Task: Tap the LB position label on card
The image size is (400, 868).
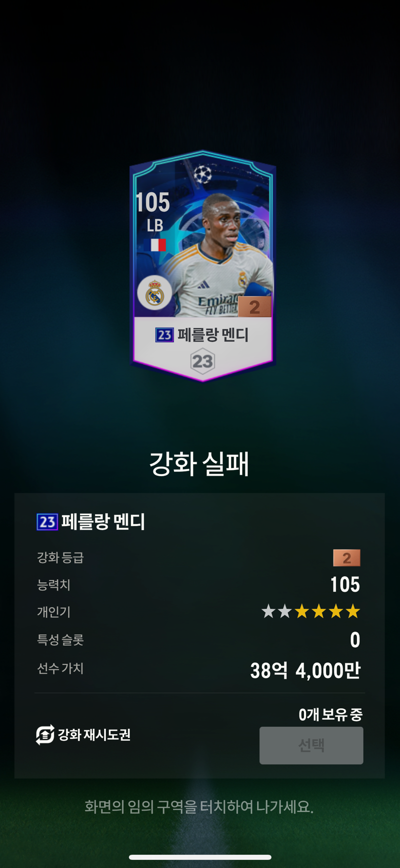Action: (154, 226)
